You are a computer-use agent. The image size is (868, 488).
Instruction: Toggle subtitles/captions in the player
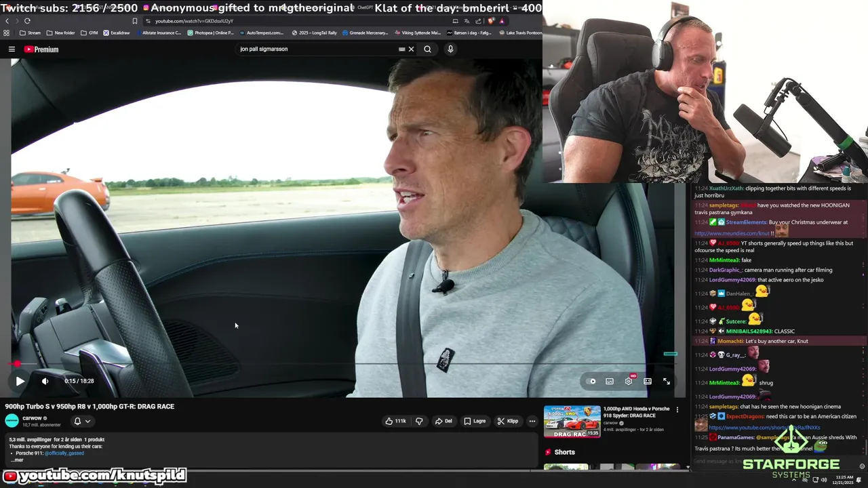610,381
